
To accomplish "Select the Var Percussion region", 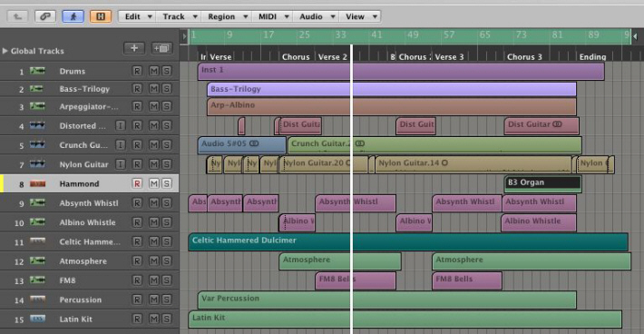I will coord(387,300).
